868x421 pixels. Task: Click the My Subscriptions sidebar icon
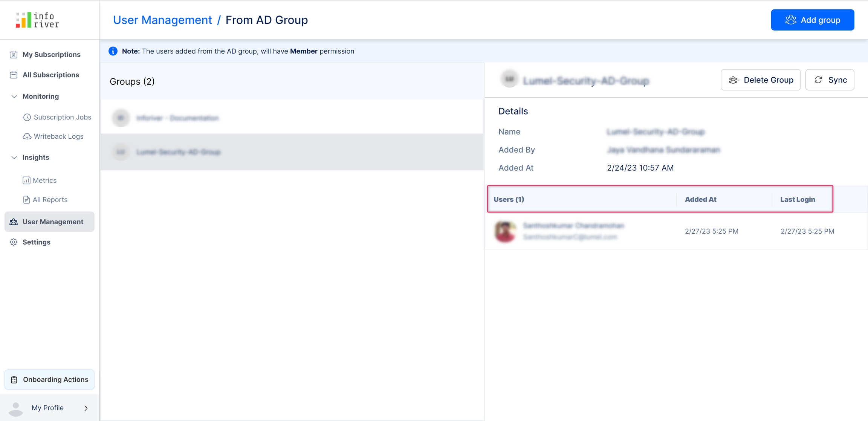(14, 55)
